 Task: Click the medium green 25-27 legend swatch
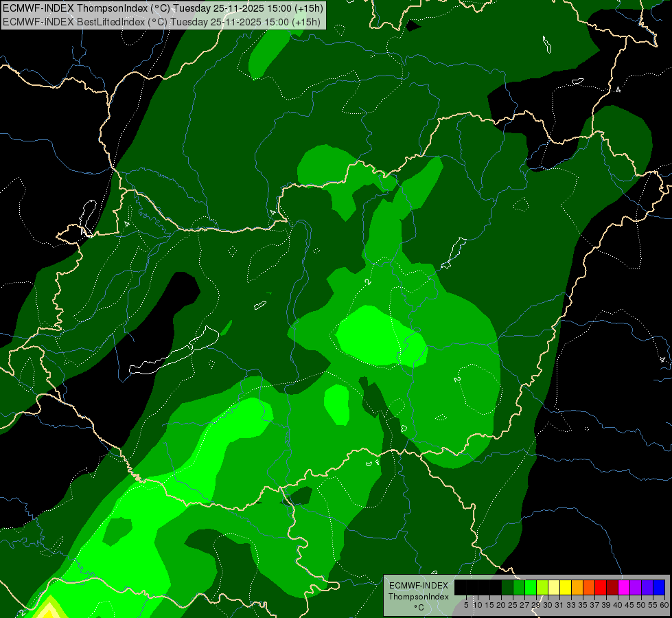(519, 587)
